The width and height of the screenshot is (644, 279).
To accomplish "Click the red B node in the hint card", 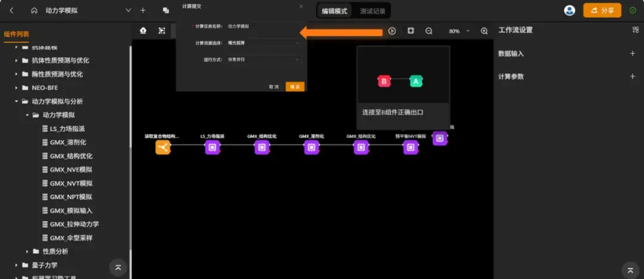I will pyautogui.click(x=384, y=81).
